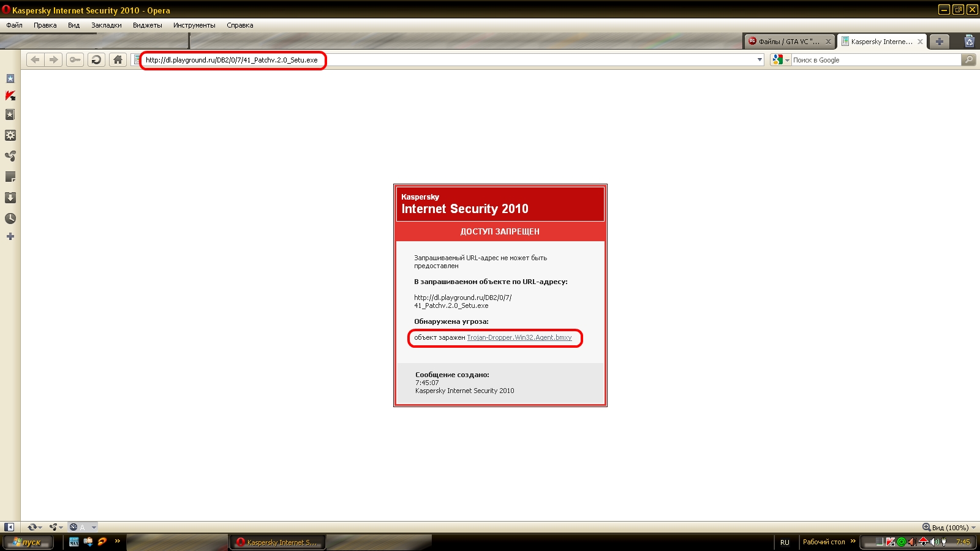Open the zoom level View (100%) dropdown
Image resolution: width=980 pixels, height=551 pixels.
(949, 527)
